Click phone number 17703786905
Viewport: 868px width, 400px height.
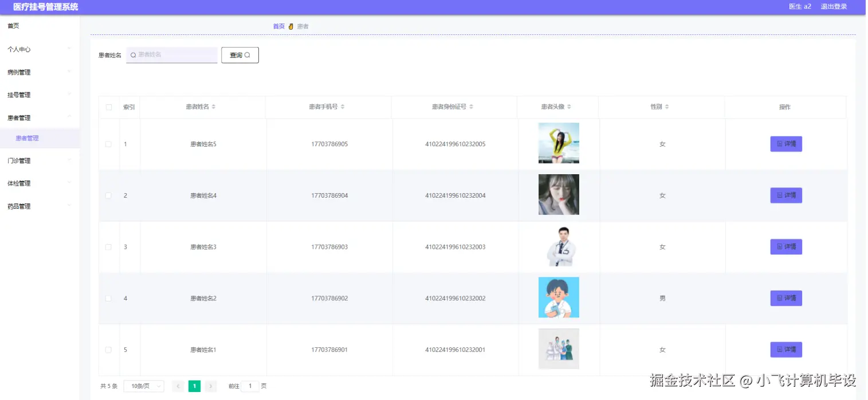tap(329, 144)
